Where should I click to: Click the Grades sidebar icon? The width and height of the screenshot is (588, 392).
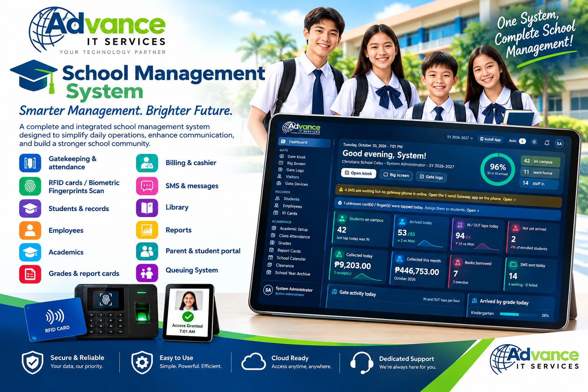click(x=272, y=243)
